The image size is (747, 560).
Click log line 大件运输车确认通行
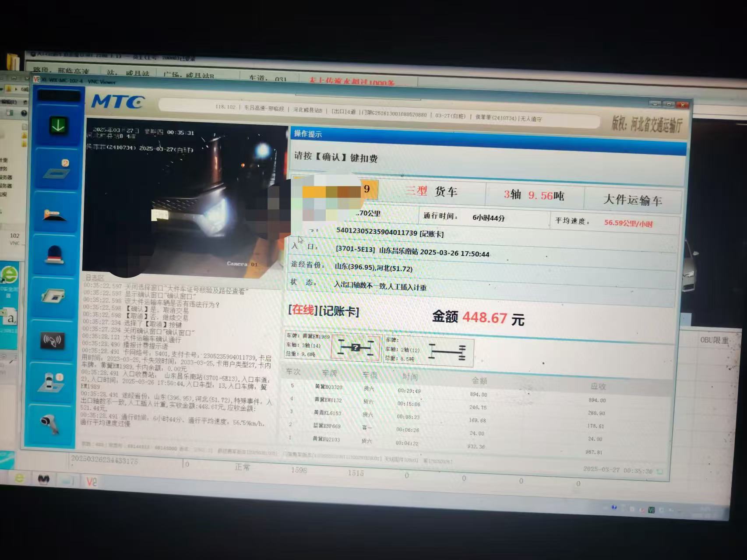pyautogui.click(x=152, y=339)
